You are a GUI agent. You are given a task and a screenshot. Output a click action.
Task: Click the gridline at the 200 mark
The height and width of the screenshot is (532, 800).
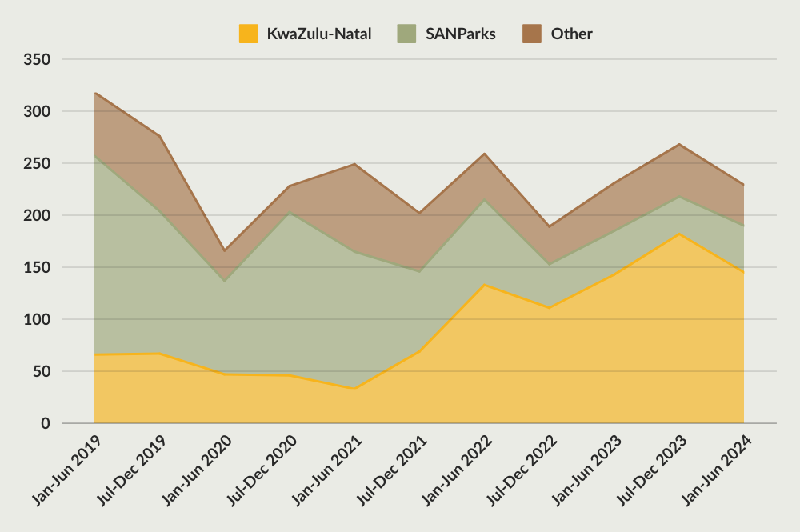tap(400, 214)
